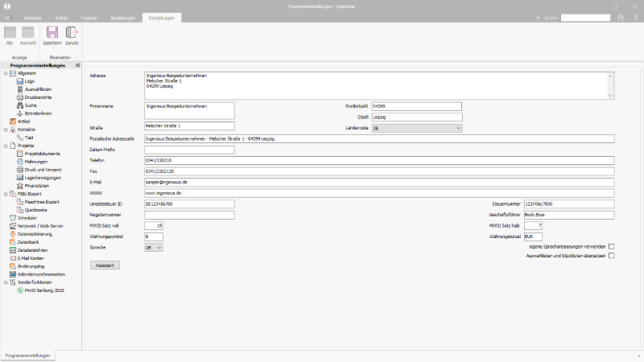Open the Sprache language dropdown

click(x=154, y=248)
